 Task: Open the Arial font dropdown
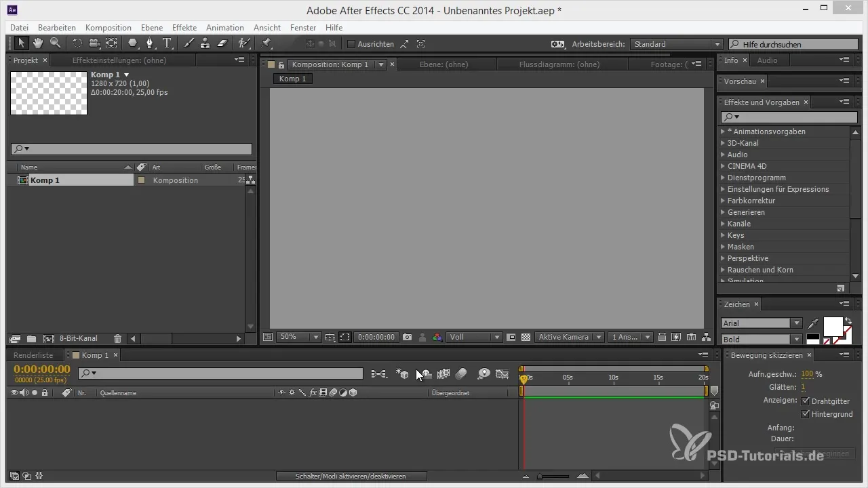pyautogui.click(x=762, y=323)
